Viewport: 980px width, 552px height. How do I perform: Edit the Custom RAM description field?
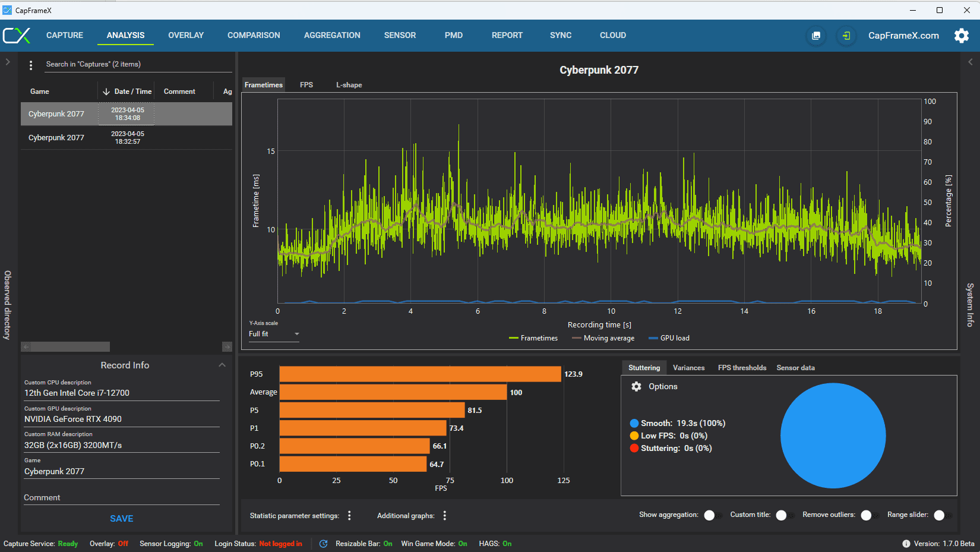coord(121,446)
